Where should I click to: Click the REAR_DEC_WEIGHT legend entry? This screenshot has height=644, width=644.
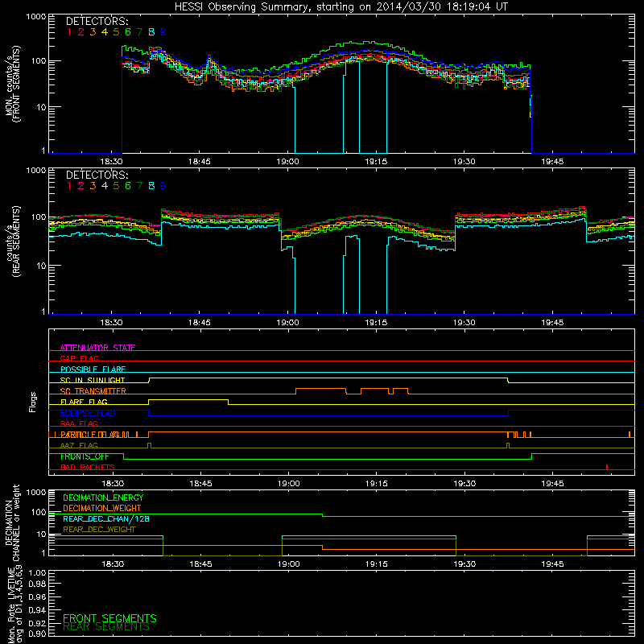click(x=99, y=530)
